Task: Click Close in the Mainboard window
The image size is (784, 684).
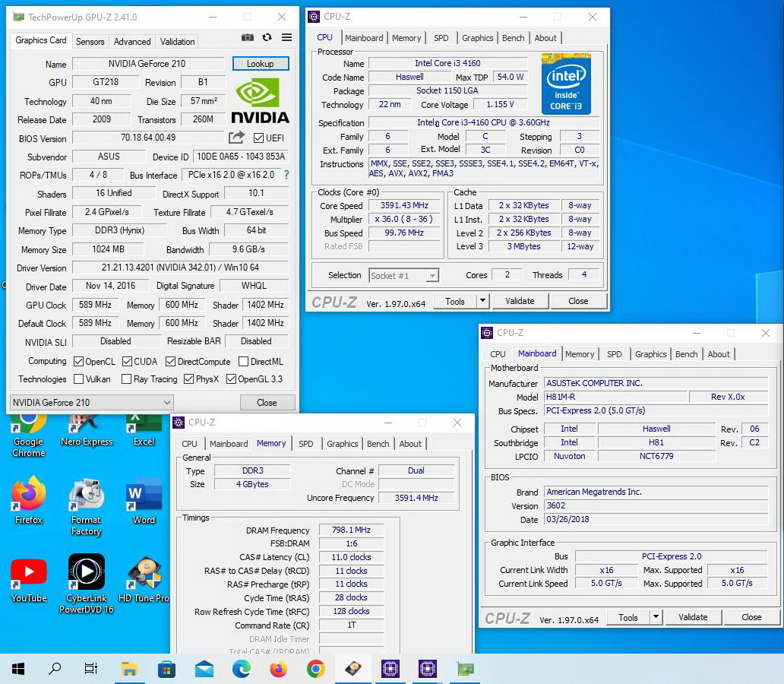Action: tap(751, 617)
